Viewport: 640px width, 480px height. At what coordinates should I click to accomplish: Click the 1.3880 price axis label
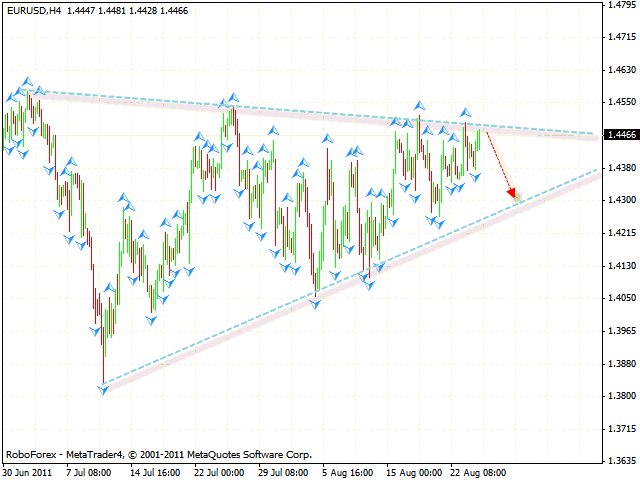[622, 363]
